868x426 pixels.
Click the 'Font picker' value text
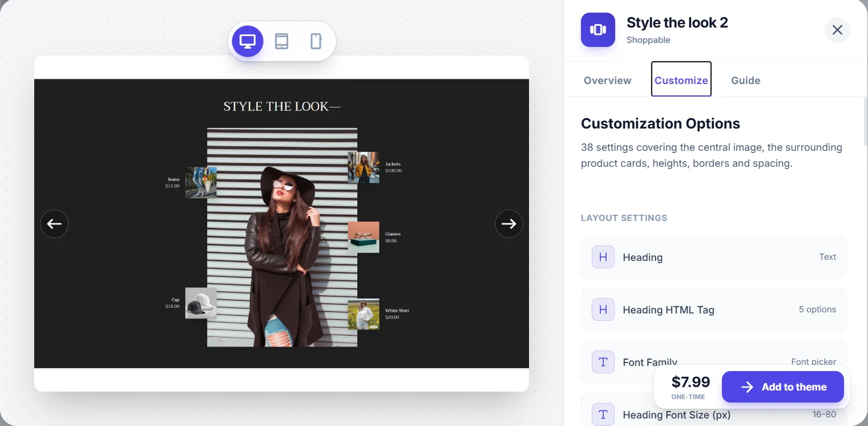(x=814, y=361)
